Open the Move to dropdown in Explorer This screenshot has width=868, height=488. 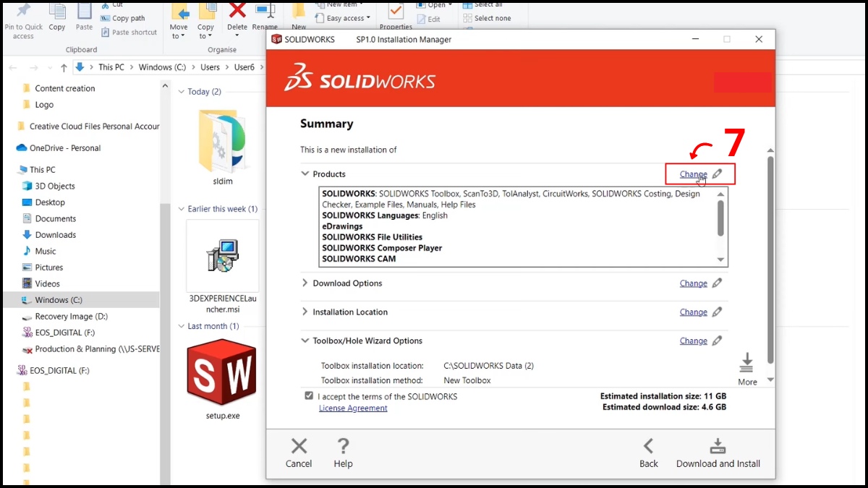tap(179, 32)
